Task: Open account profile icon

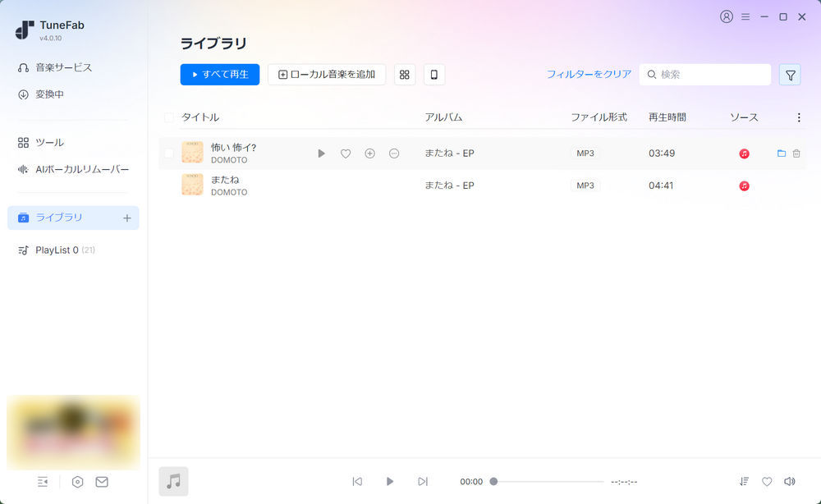Action: coord(727,16)
